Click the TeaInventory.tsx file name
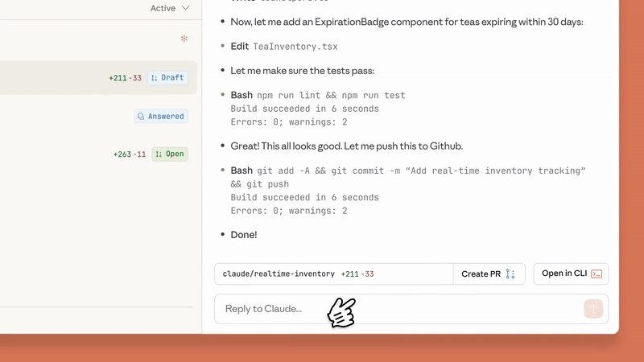644x362 pixels. [295, 47]
